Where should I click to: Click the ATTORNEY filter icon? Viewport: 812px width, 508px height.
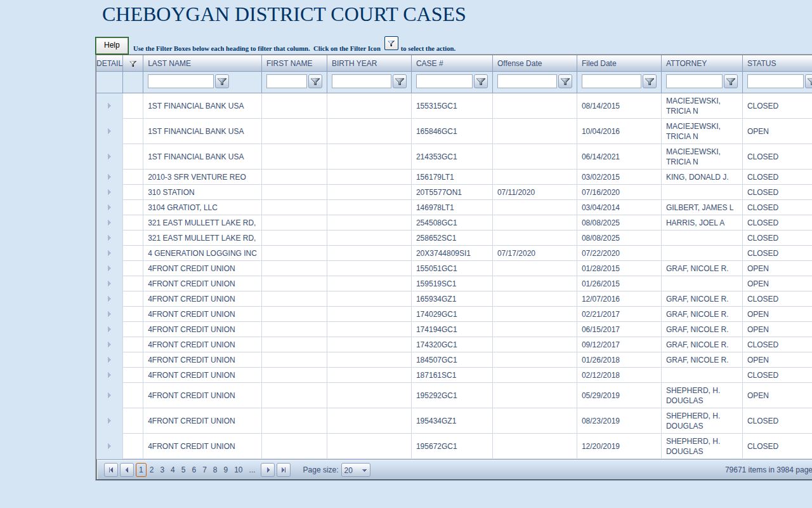click(x=731, y=81)
